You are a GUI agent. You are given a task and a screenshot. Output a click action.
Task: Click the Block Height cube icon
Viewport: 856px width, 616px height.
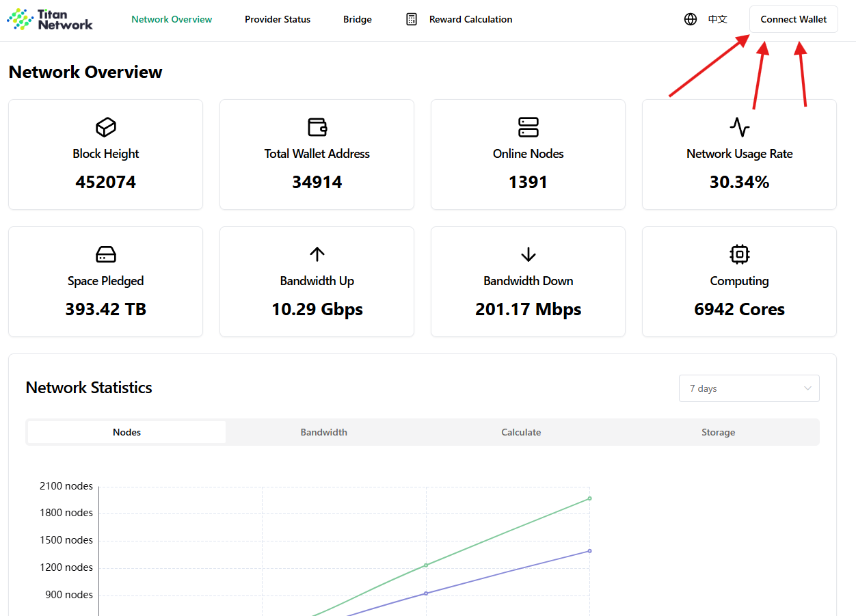106,127
